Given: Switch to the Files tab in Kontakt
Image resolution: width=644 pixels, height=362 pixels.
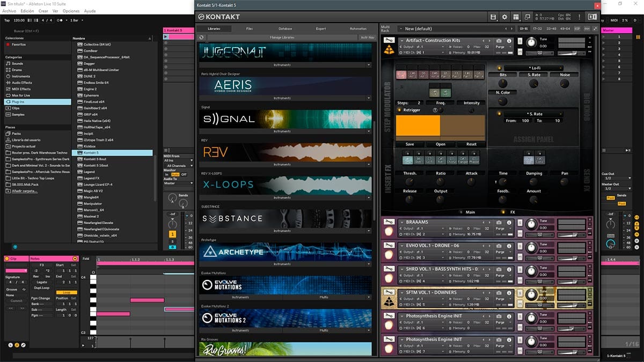Looking at the screenshot, I should [x=250, y=28].
